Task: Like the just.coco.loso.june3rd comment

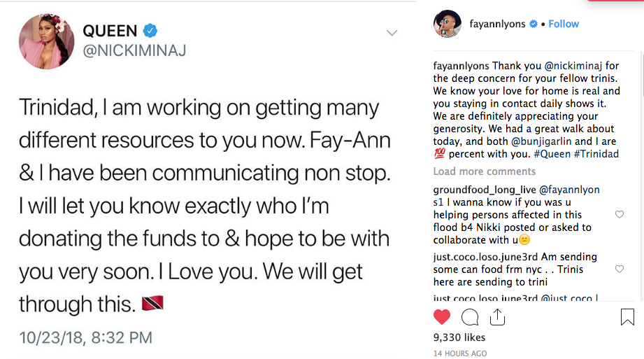Action: coord(619,269)
